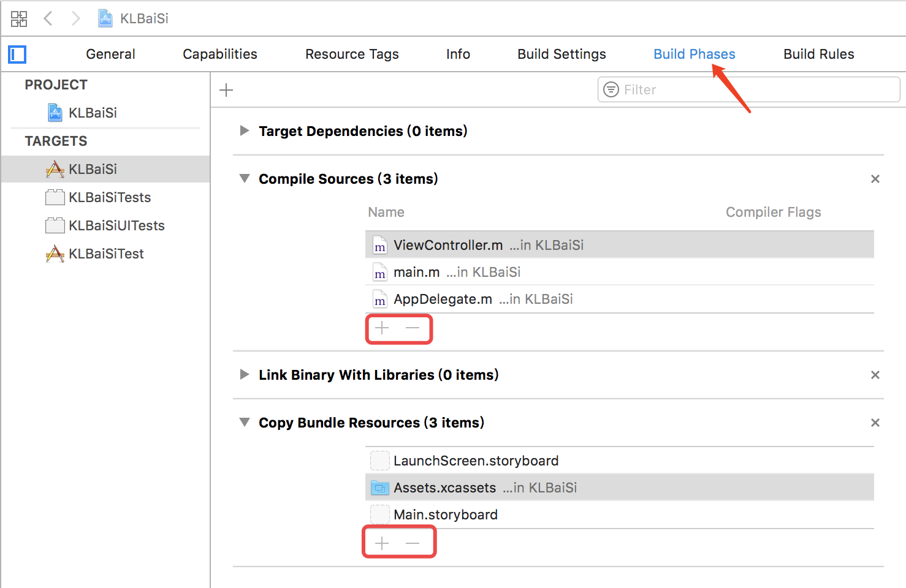The height and width of the screenshot is (588, 906).
Task: Add a file to Copy Bundle Resources
Action: 382,543
